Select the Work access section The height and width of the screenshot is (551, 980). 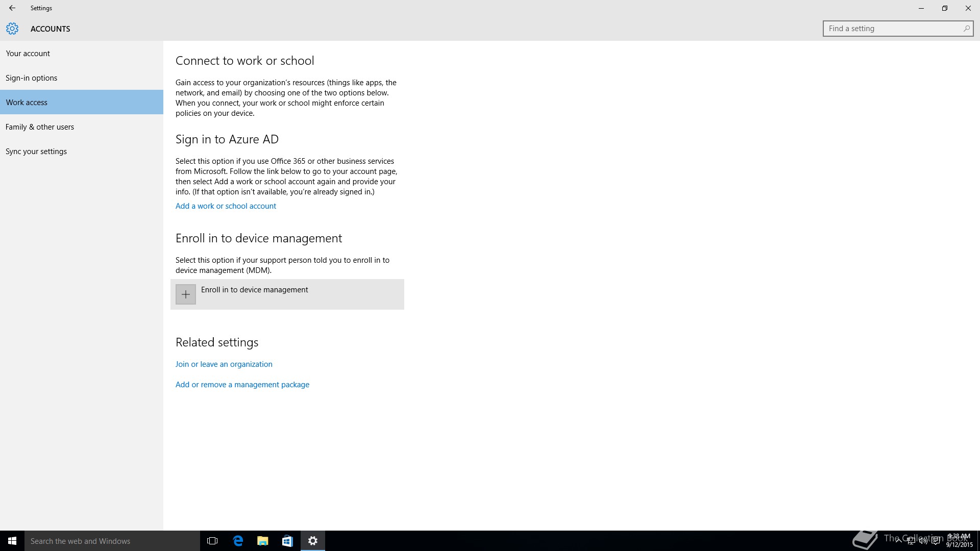coord(82,102)
